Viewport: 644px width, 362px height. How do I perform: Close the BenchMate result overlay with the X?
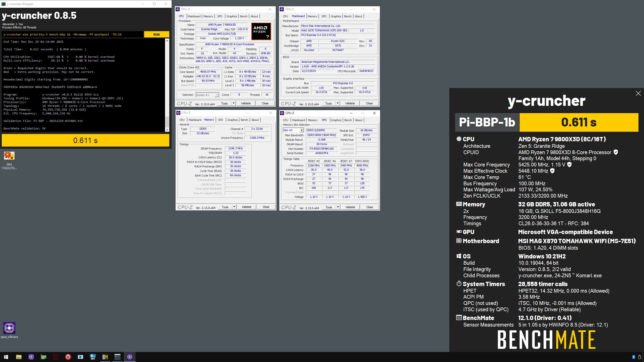click(x=638, y=94)
